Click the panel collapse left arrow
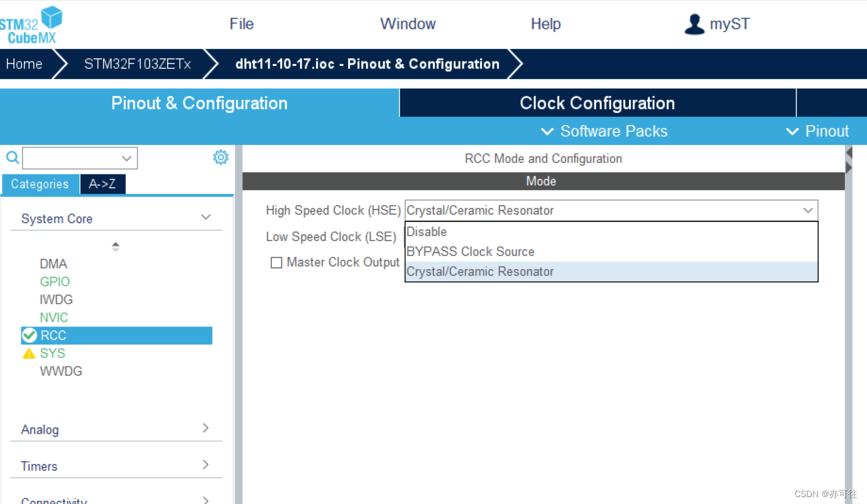Image resolution: width=867 pixels, height=504 pixels. point(849,153)
